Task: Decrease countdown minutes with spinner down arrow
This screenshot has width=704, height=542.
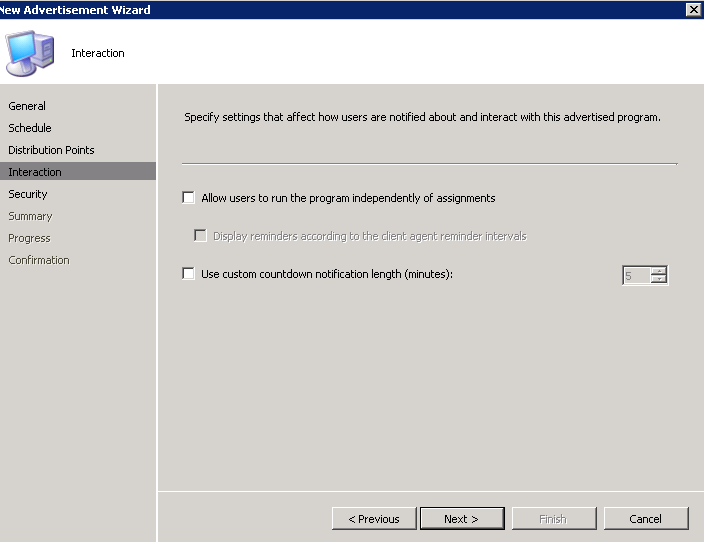Action: 659,279
